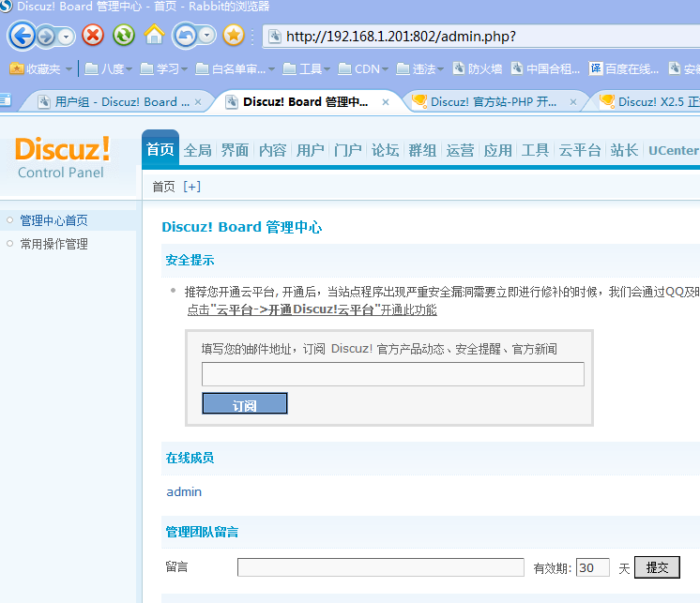Open the 门户 navigation menu
Image resolution: width=700 pixels, height=603 pixels.
pyautogui.click(x=348, y=150)
